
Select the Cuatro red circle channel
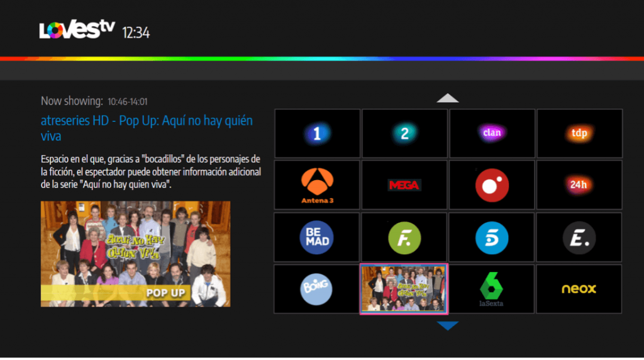tap(492, 185)
